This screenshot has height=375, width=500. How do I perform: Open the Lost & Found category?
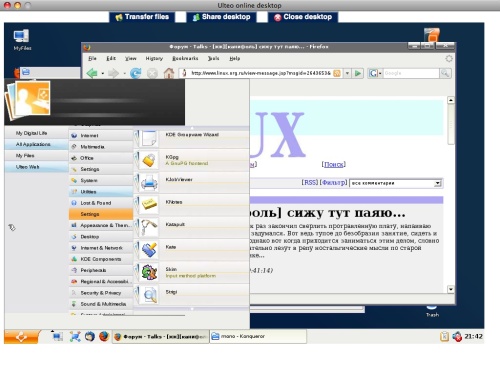click(101, 203)
